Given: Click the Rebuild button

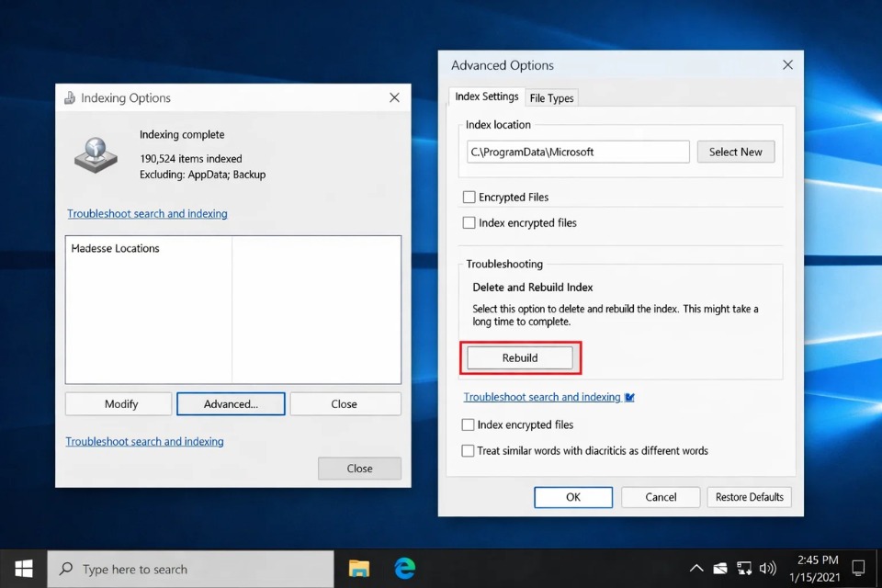Looking at the screenshot, I should tap(520, 357).
